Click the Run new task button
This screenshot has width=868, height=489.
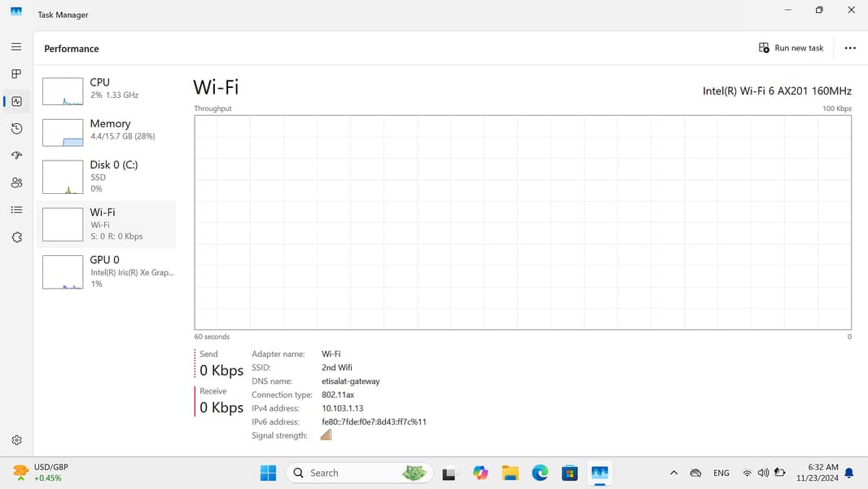click(x=791, y=48)
